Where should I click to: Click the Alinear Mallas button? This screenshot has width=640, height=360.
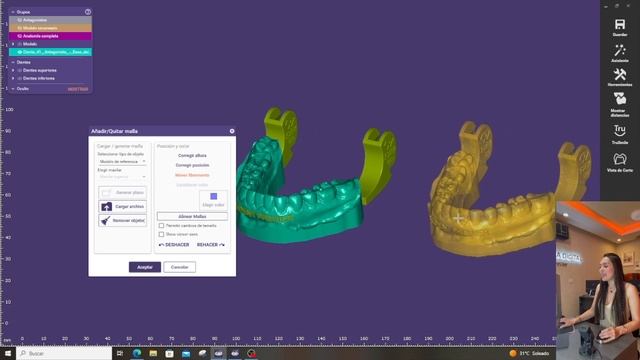point(192,216)
